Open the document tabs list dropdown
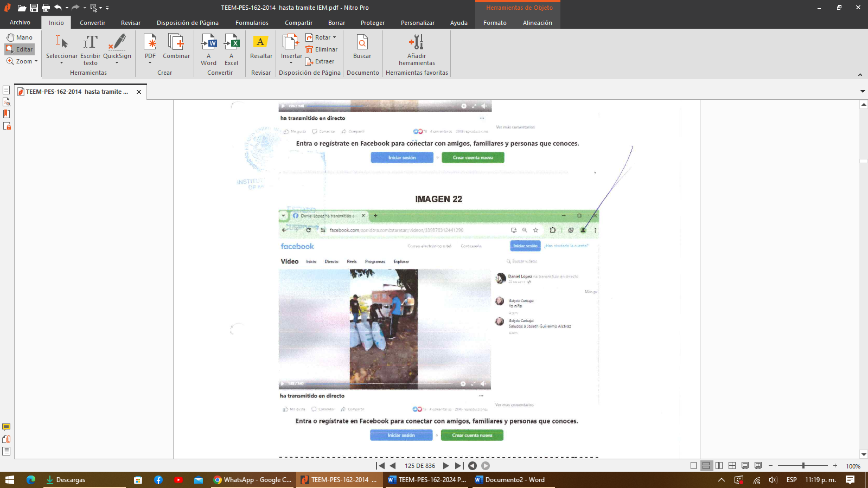 tap(863, 91)
